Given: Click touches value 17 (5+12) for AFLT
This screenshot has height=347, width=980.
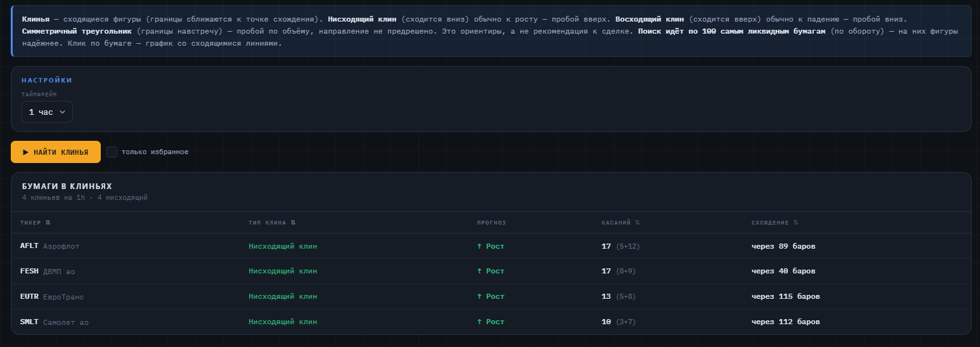Looking at the screenshot, I should coord(621,246).
